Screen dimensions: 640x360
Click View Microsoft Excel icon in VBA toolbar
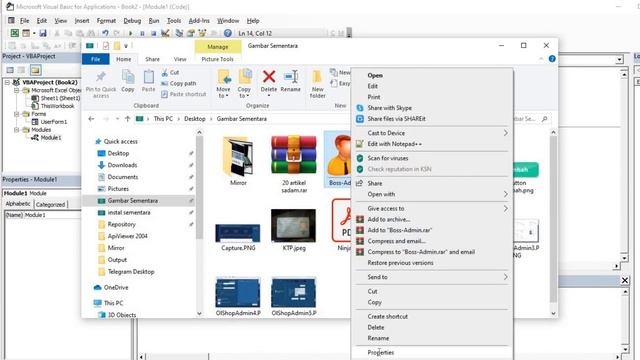click(14, 33)
